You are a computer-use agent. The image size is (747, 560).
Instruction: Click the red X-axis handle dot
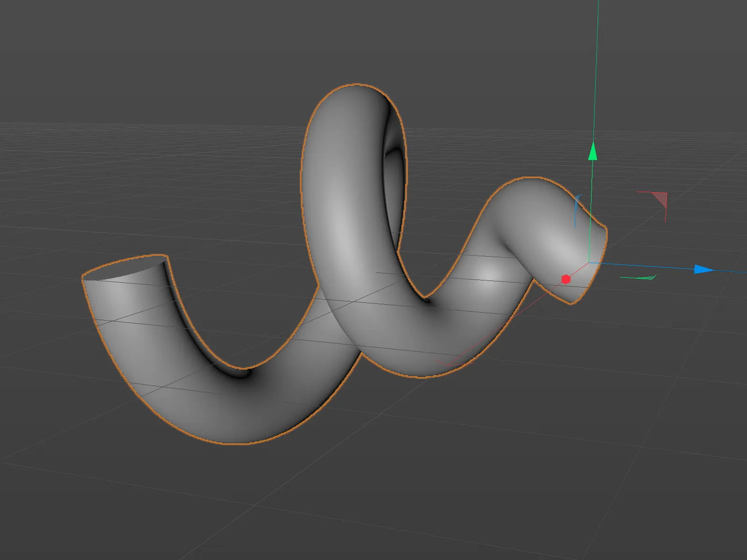(566, 279)
